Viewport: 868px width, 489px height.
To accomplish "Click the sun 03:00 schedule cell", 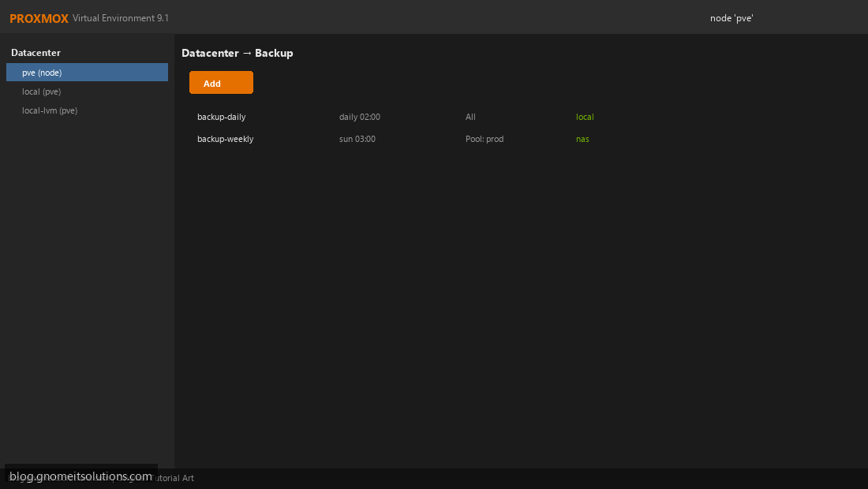I will [x=357, y=139].
